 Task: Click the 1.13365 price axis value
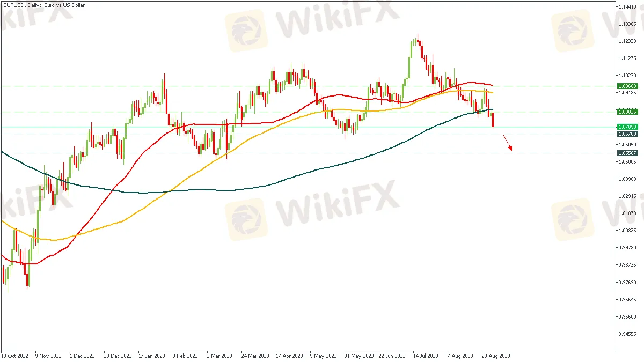coord(628,24)
